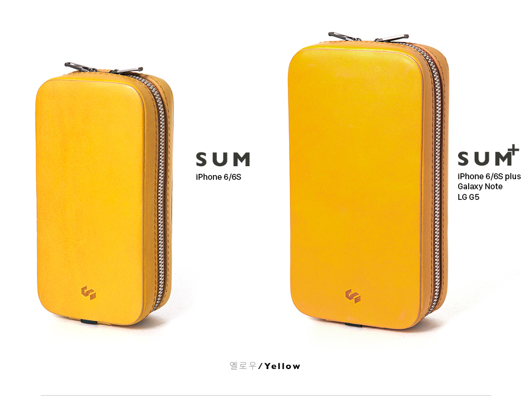Click the embossed logo on large case

coord(353,296)
